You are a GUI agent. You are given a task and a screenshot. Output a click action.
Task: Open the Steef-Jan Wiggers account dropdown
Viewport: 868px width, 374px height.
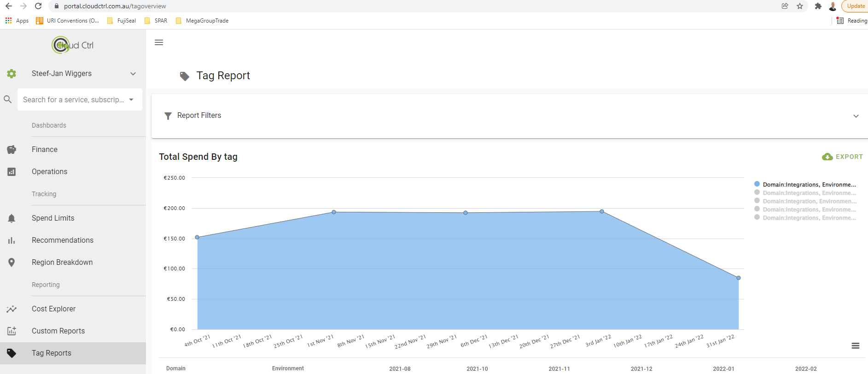133,74
